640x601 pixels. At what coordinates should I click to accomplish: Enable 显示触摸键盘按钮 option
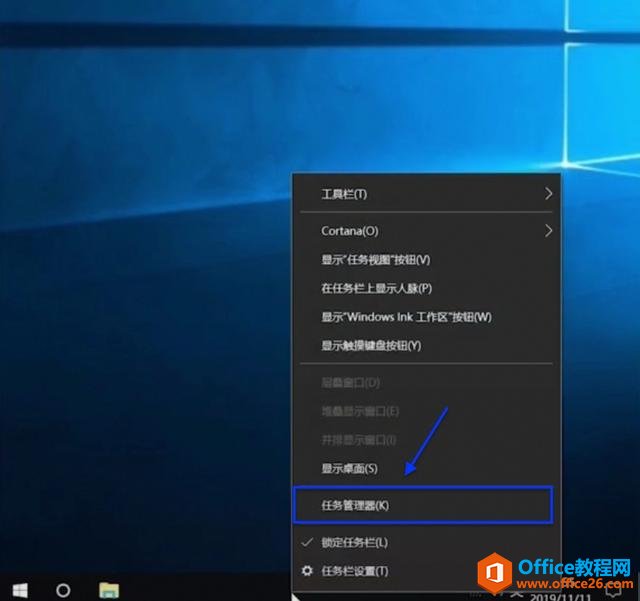coord(371,345)
